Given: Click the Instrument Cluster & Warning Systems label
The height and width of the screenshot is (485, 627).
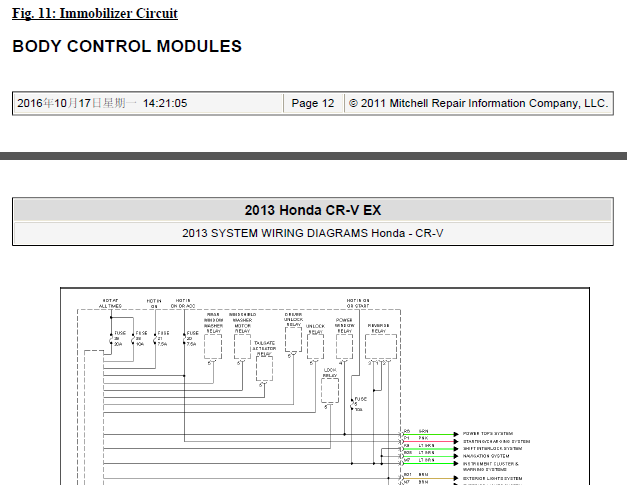Looking at the screenshot, I should 491,467.
